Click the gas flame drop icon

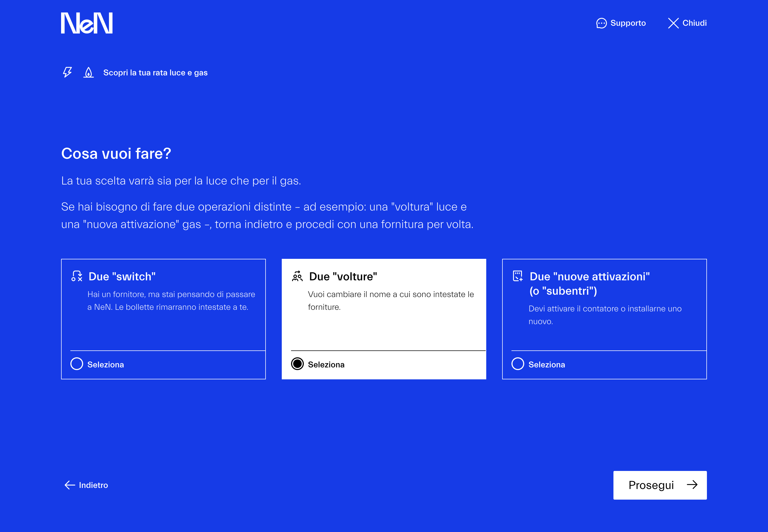pyautogui.click(x=88, y=72)
